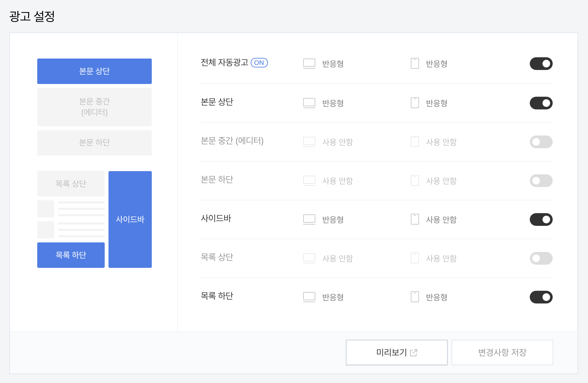
Task: Click the mobile icon in 목록 하단 row
Action: click(x=415, y=297)
